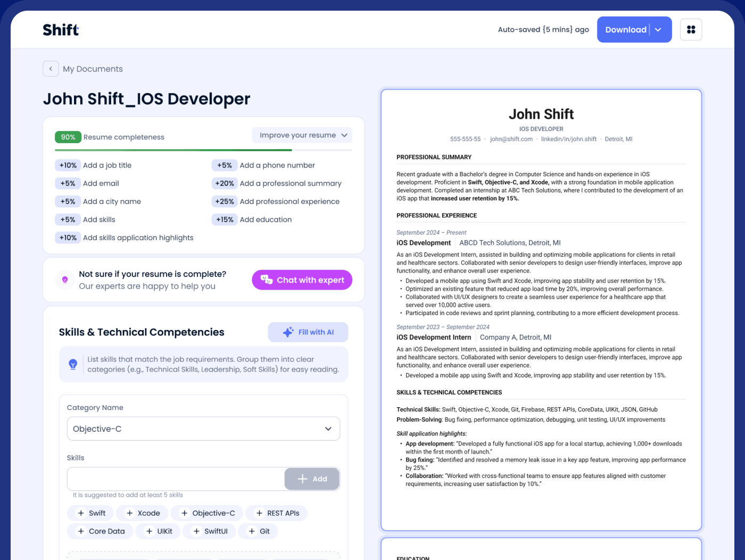Click the resume preview page thumbnail
This screenshot has width=745, height=560.
pyautogui.click(x=541, y=310)
